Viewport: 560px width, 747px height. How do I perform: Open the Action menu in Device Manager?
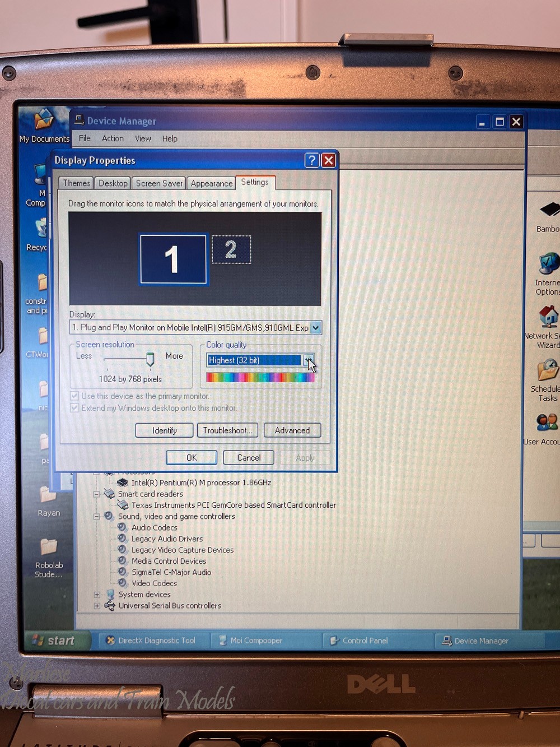point(113,138)
